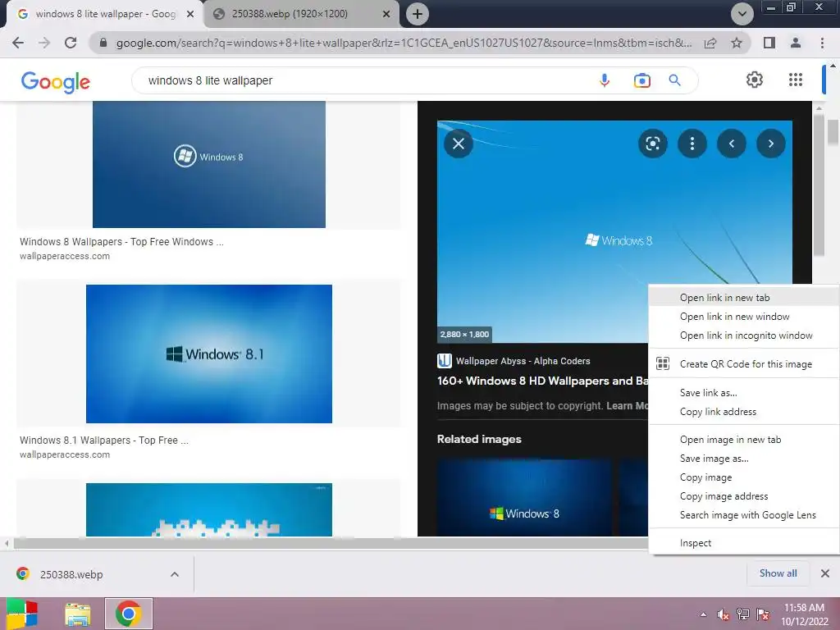
Task: Open File Explorer from the taskbar
Action: pos(78,614)
